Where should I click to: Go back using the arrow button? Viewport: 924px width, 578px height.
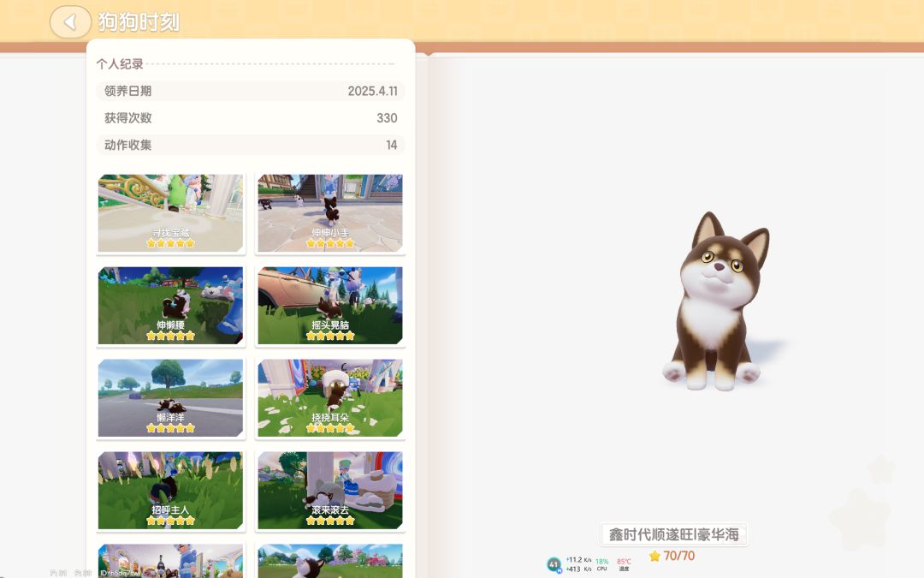coord(70,21)
